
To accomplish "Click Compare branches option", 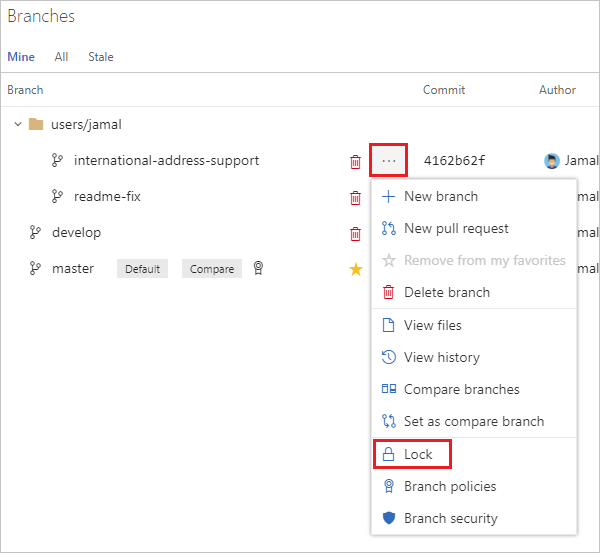I will 461,389.
